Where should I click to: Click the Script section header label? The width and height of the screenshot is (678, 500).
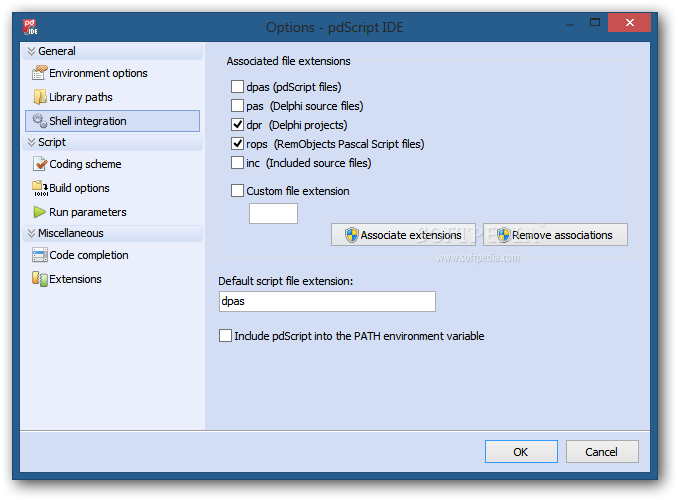click(x=52, y=142)
